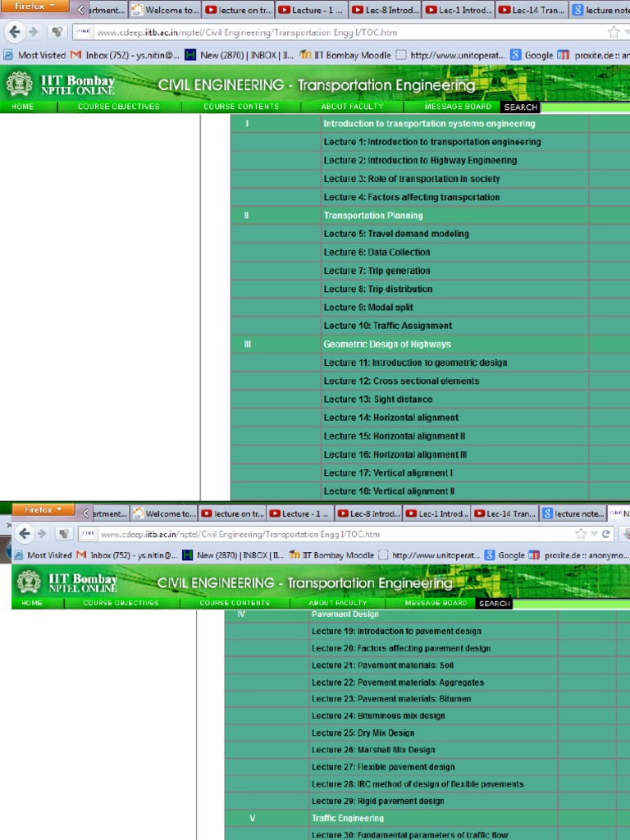This screenshot has height=840, width=630.
Task: Open Firefox menu button in lower window
Action: [43, 509]
